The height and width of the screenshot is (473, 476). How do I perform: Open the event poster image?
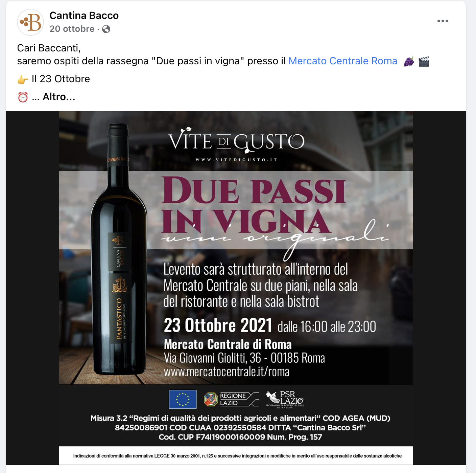tap(236, 288)
